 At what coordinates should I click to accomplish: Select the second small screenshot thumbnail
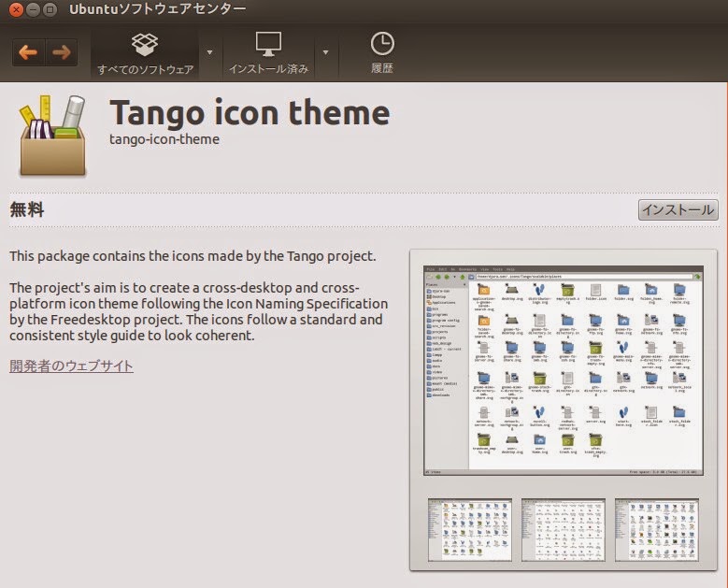(564, 530)
